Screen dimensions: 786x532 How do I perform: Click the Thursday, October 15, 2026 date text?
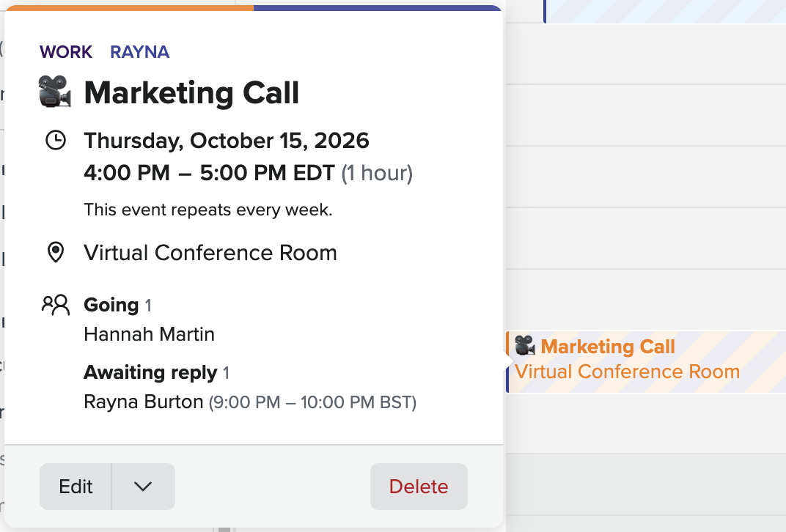(227, 140)
